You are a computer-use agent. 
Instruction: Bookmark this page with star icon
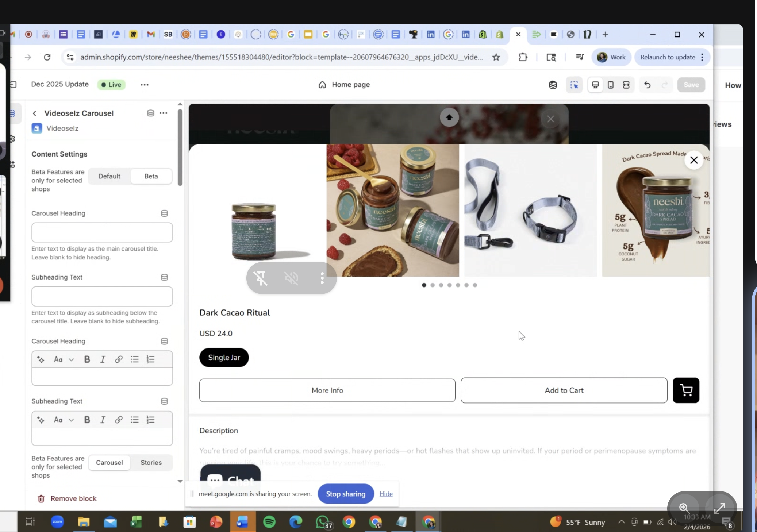point(496,57)
